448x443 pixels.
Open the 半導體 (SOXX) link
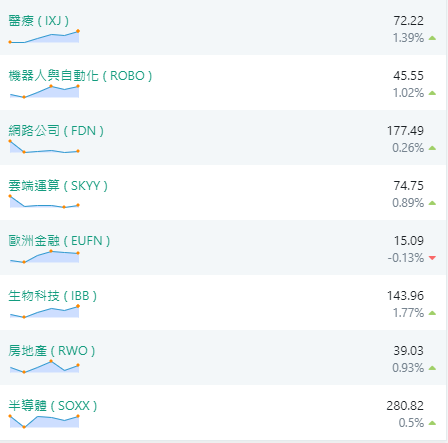point(53,406)
